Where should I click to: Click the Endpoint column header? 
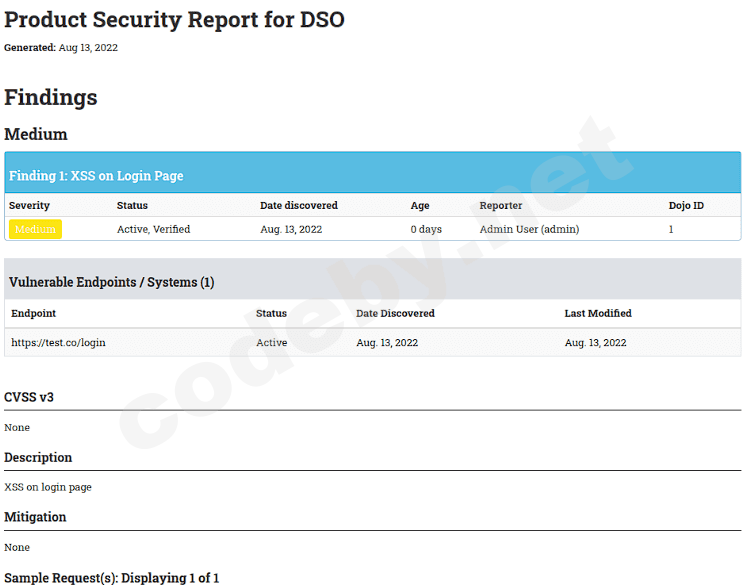pos(33,313)
